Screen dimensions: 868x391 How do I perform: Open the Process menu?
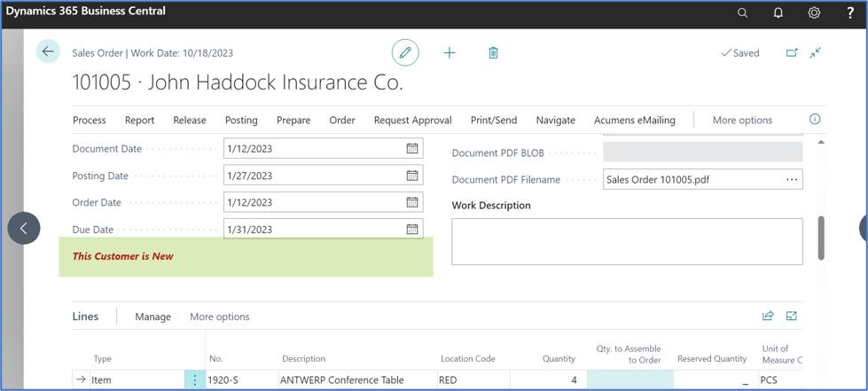click(x=90, y=121)
